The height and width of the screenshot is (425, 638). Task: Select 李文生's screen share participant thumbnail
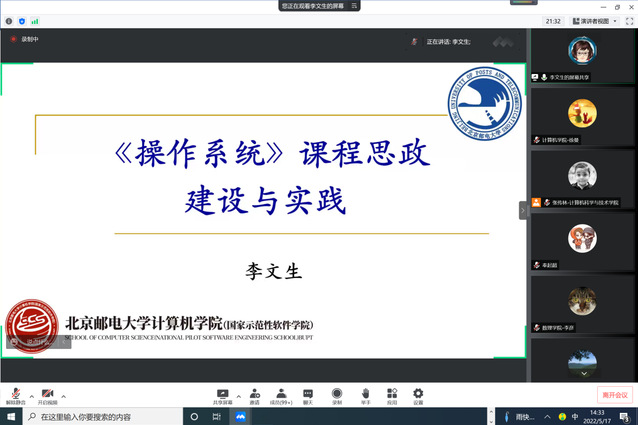(x=582, y=54)
